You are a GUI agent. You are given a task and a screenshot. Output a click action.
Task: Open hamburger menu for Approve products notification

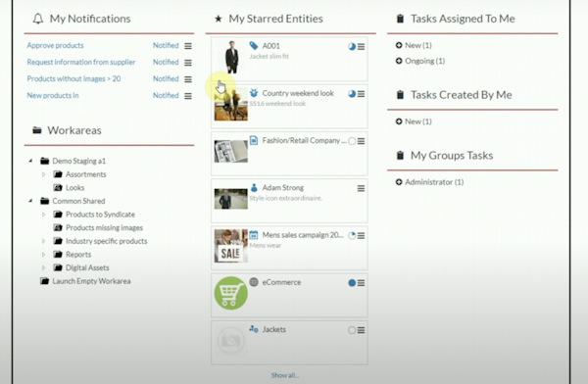point(188,46)
